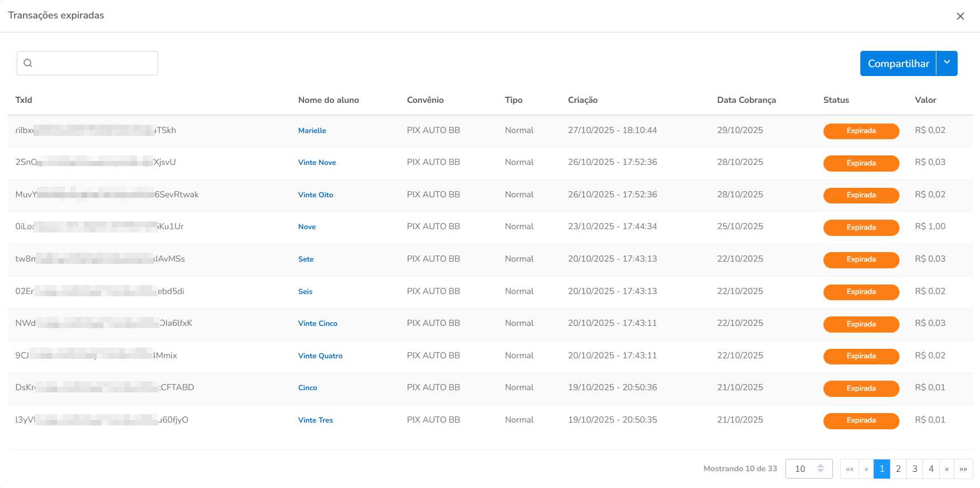This screenshot has height=488, width=980.
Task: Go to the previous page of results
Action: coord(866,469)
